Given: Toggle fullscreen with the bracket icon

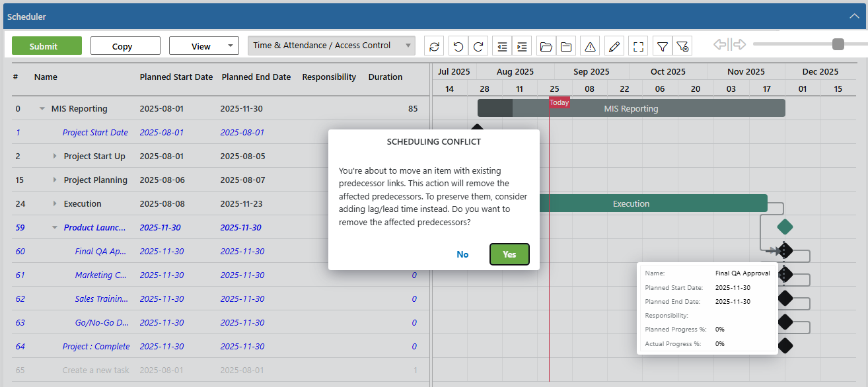Looking at the screenshot, I should 638,46.
